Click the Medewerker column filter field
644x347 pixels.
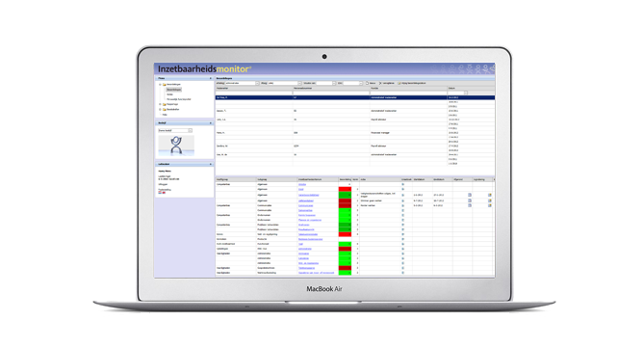tap(254, 93)
